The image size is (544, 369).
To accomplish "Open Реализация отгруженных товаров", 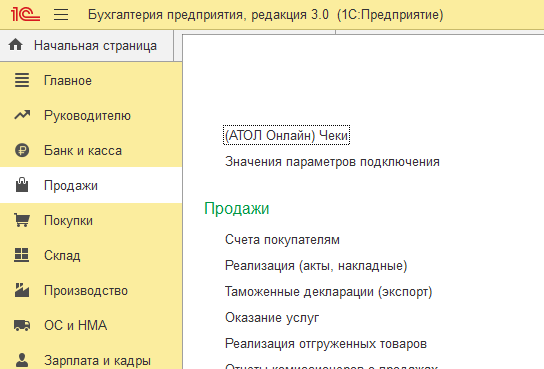I will 326,344.
